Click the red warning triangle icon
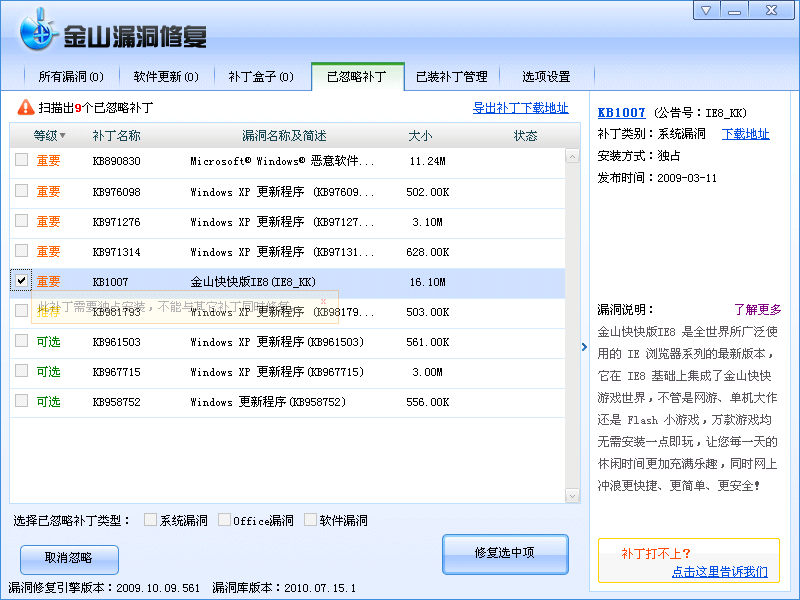The height and width of the screenshot is (600, 800). click(25, 107)
